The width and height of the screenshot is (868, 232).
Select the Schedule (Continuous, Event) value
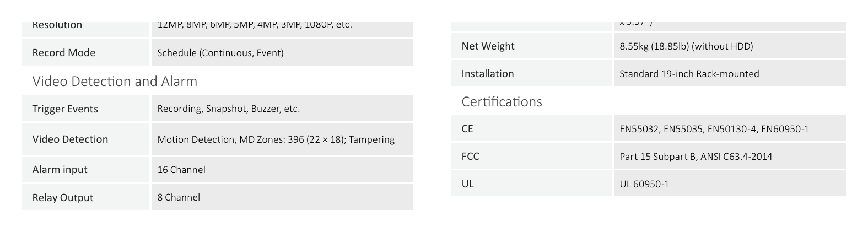coord(220,53)
